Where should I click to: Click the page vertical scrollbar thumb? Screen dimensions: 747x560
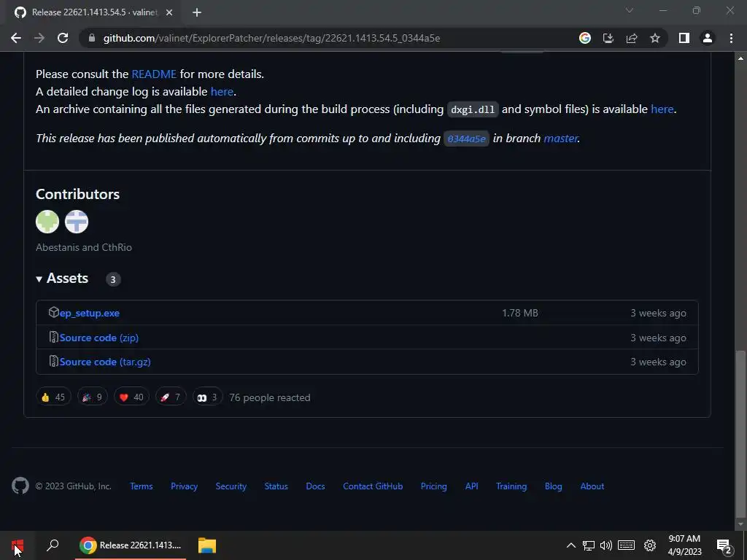[740, 433]
